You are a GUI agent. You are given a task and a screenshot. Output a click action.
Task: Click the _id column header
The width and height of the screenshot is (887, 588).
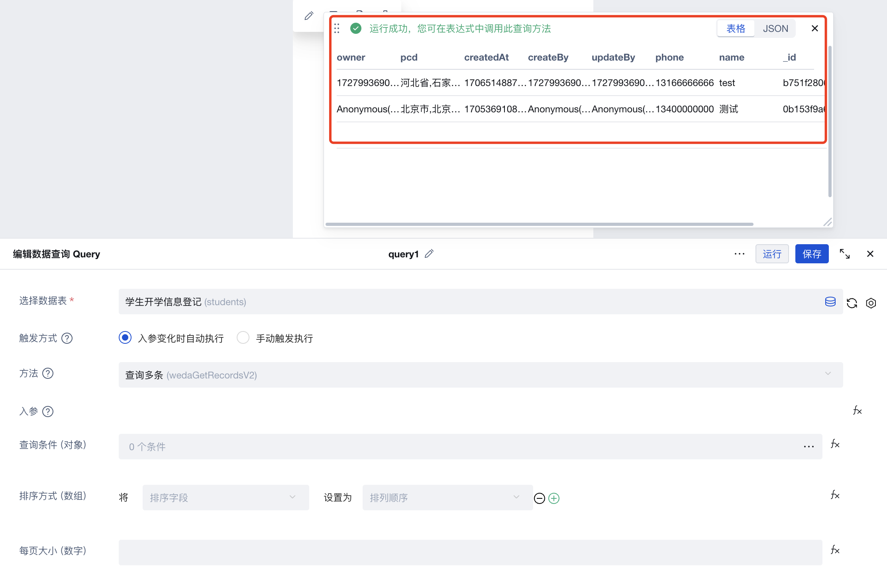(x=789, y=57)
